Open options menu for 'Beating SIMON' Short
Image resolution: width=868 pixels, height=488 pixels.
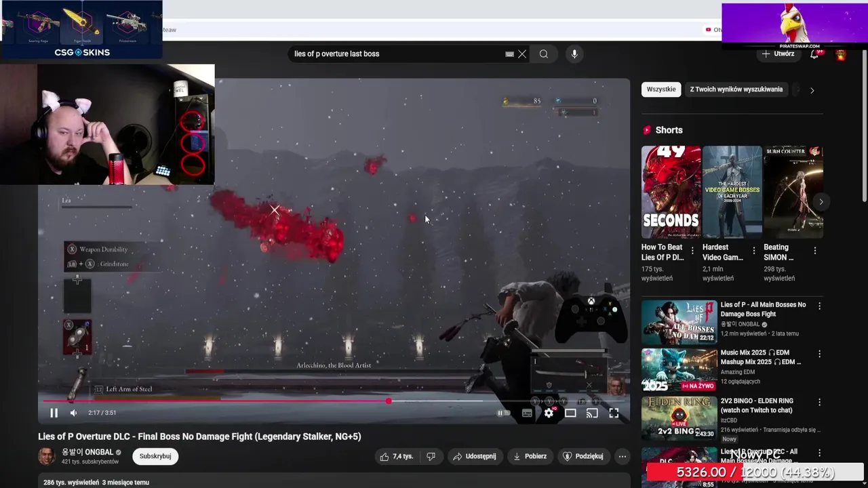click(814, 251)
